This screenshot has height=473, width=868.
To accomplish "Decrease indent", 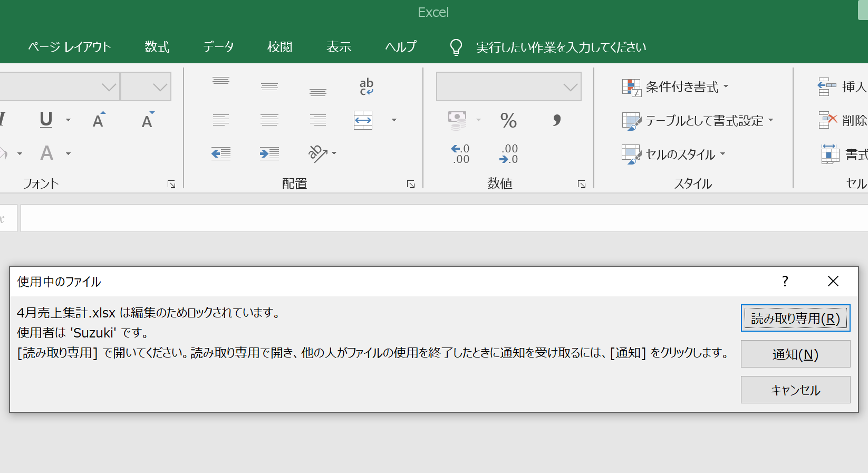I will pyautogui.click(x=221, y=153).
